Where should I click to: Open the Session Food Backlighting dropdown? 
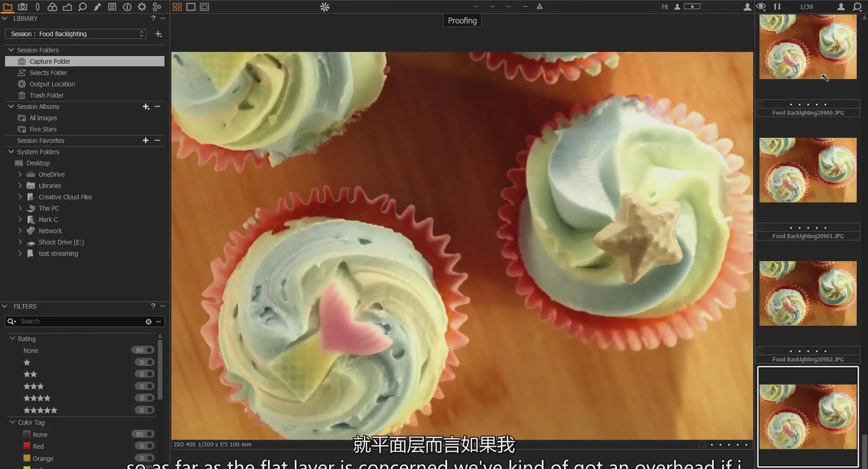75,34
